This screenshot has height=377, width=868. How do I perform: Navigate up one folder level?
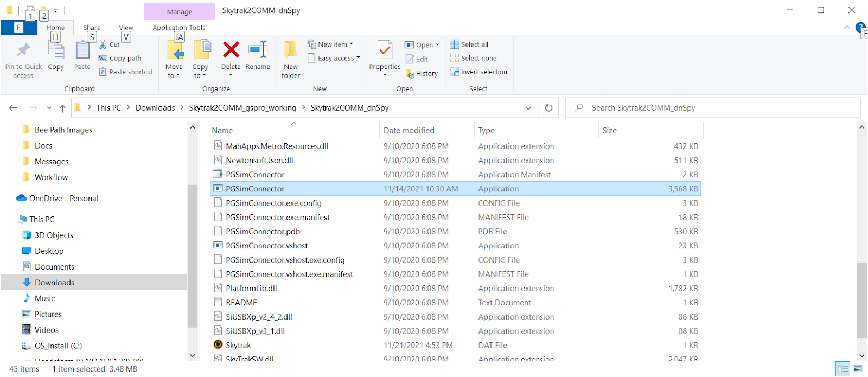tap(62, 108)
